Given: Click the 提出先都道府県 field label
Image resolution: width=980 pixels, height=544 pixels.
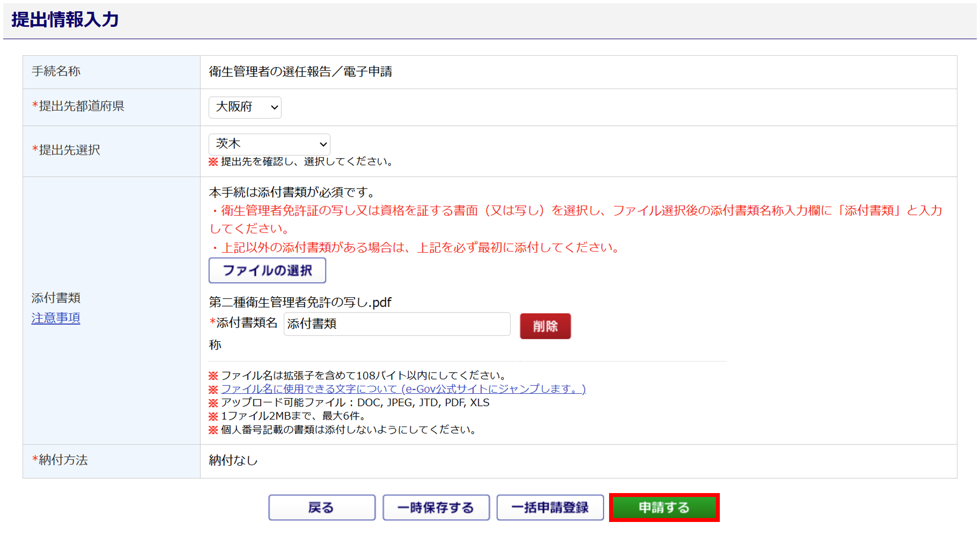Looking at the screenshot, I should (x=81, y=106).
